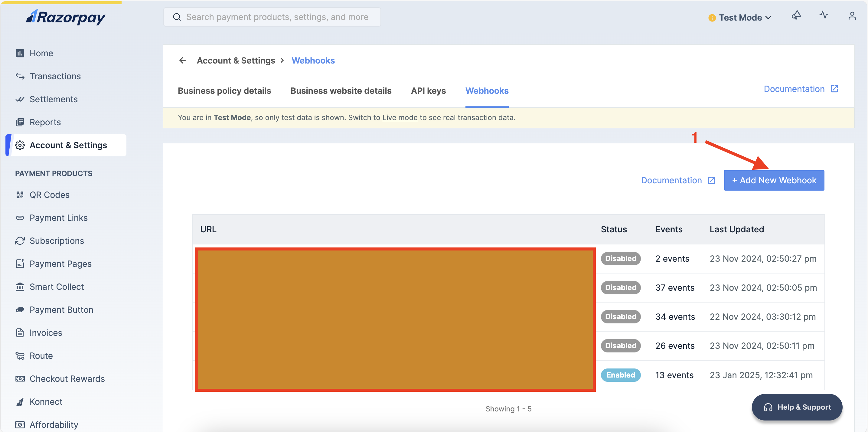This screenshot has height=432, width=868.
Task: Click the Reports sidebar icon
Action: coord(20,121)
